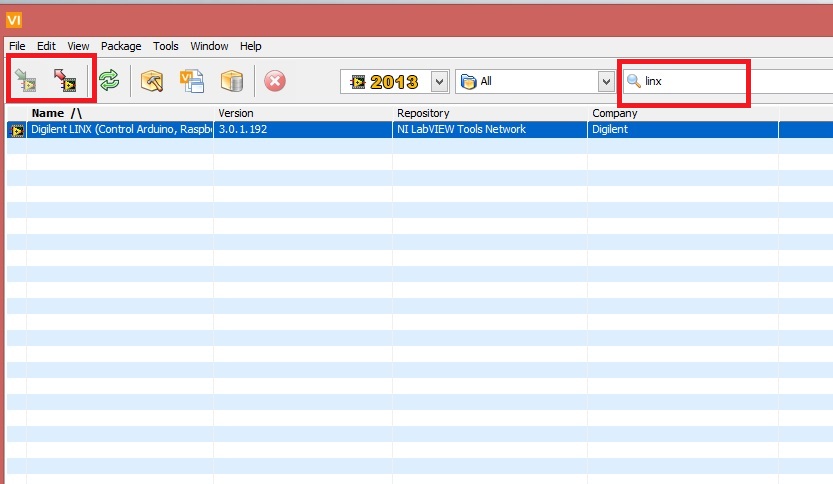The image size is (833, 484).
Task: Select the Digilent LINX package name
Action: click(121, 129)
